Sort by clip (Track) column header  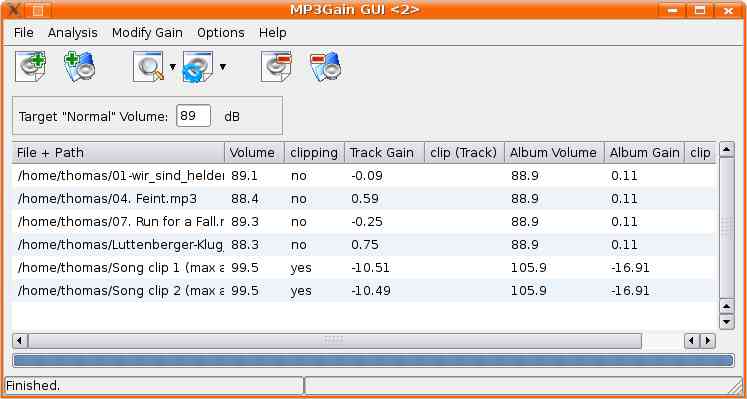[464, 153]
